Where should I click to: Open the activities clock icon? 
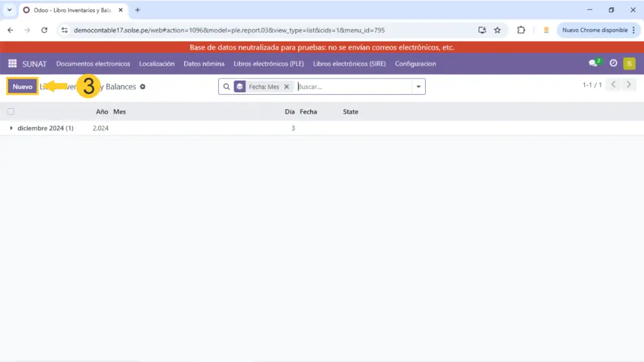(x=613, y=63)
